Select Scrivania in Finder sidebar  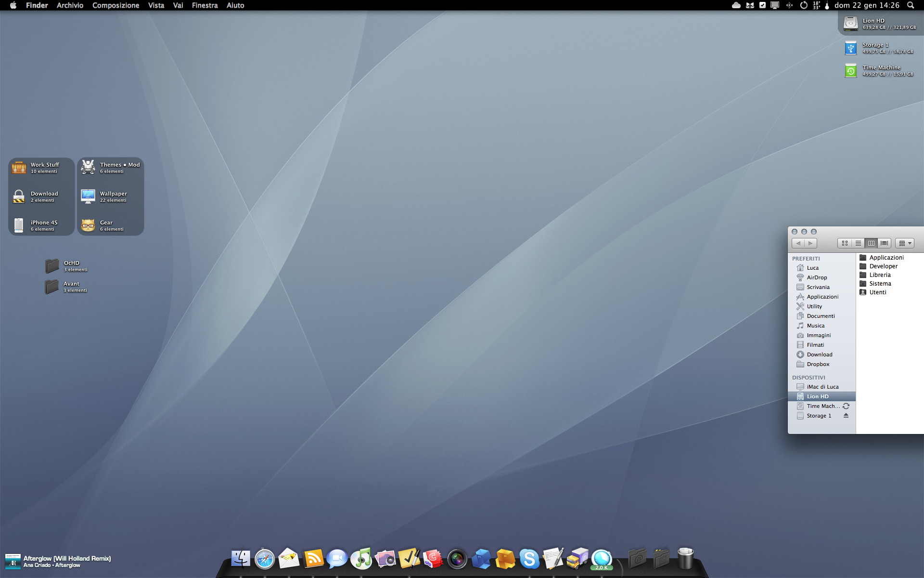(821, 287)
